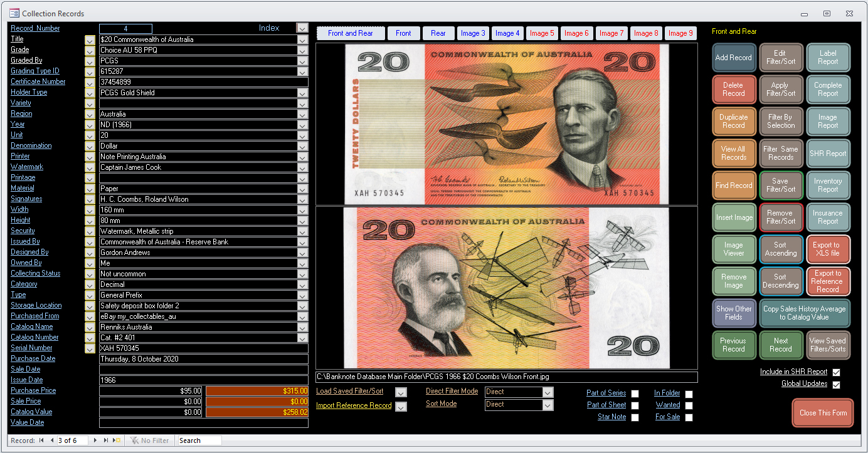The width and height of the screenshot is (868, 453).
Task: Click Close This Form button
Action: coord(823,413)
